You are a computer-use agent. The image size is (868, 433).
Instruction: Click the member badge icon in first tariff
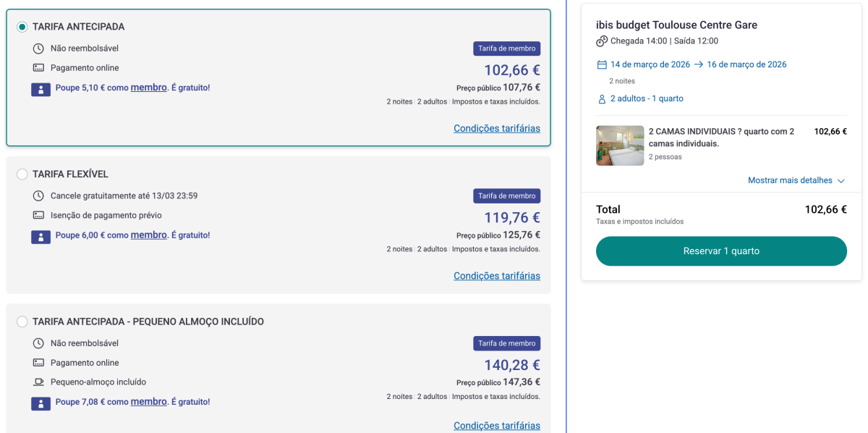[41, 89]
